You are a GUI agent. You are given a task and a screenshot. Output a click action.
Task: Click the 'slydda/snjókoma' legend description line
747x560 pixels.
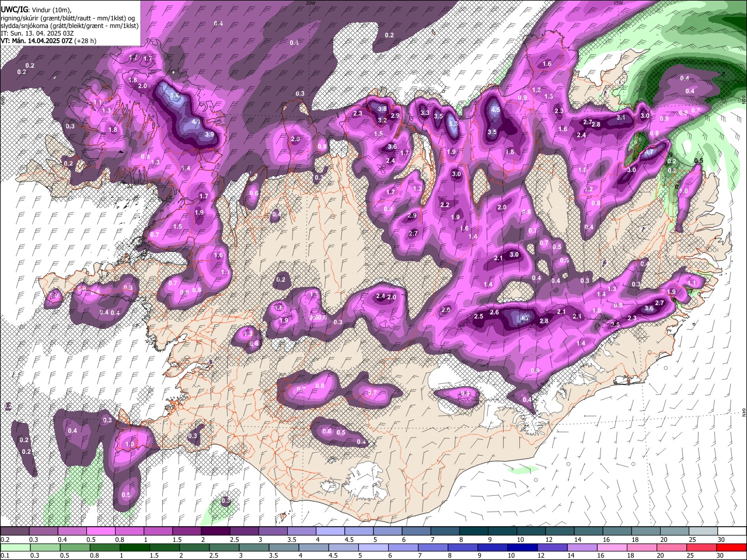click(x=69, y=26)
